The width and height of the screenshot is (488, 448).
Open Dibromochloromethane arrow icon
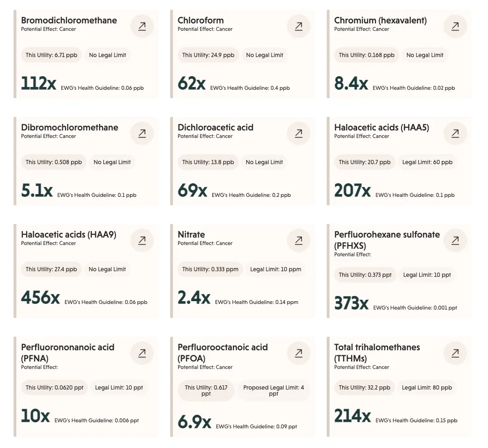point(142,133)
